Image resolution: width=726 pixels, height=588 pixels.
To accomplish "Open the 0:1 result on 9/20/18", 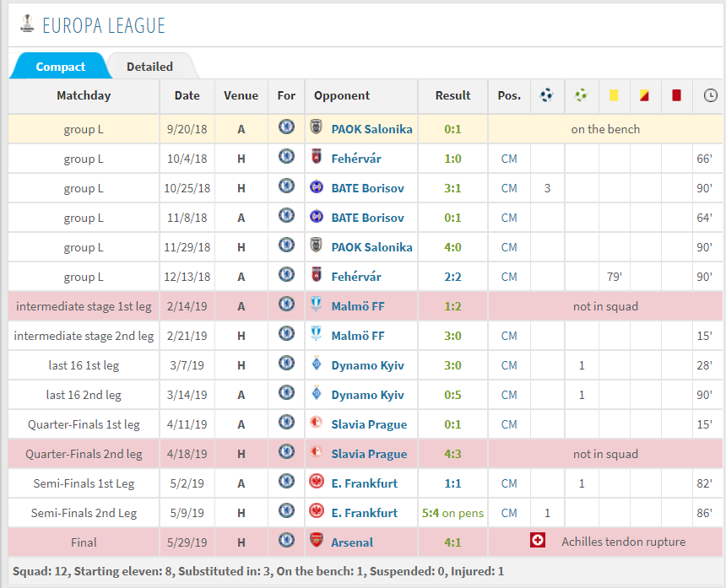I will tap(452, 129).
